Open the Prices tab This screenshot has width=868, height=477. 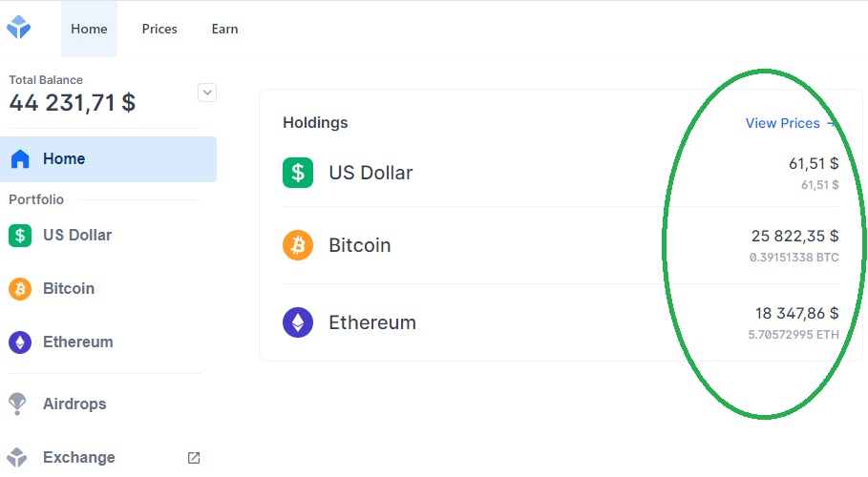click(159, 29)
